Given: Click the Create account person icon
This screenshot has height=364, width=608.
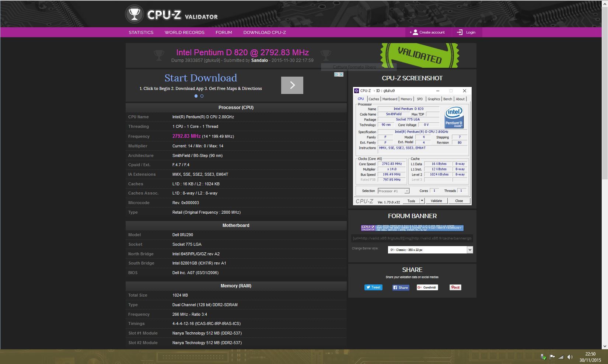Looking at the screenshot, I should tap(415, 32).
